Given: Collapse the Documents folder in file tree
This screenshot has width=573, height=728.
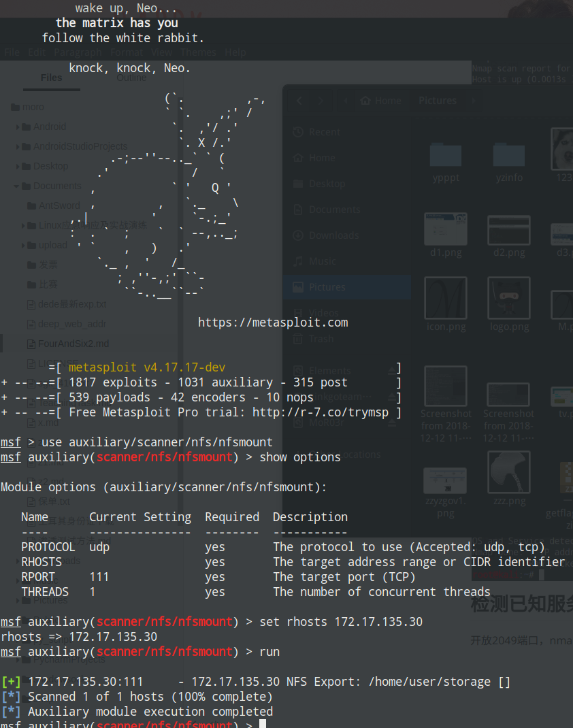Looking at the screenshot, I should pyautogui.click(x=17, y=186).
